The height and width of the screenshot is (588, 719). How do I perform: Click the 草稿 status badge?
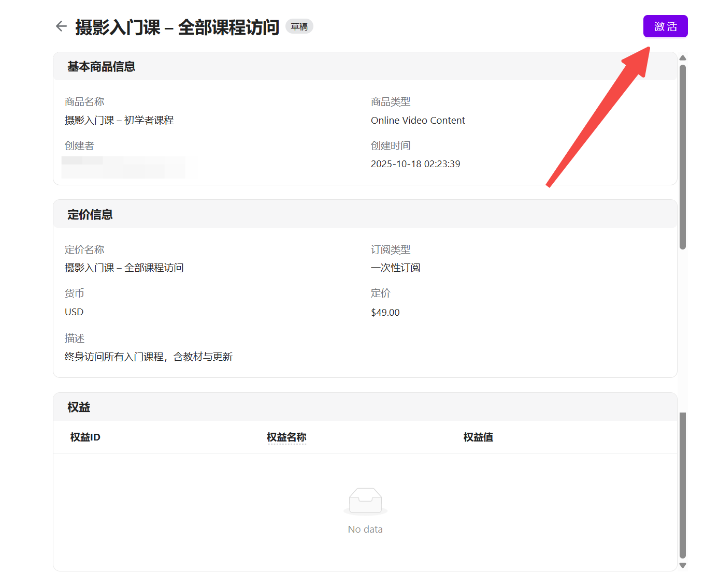point(299,27)
